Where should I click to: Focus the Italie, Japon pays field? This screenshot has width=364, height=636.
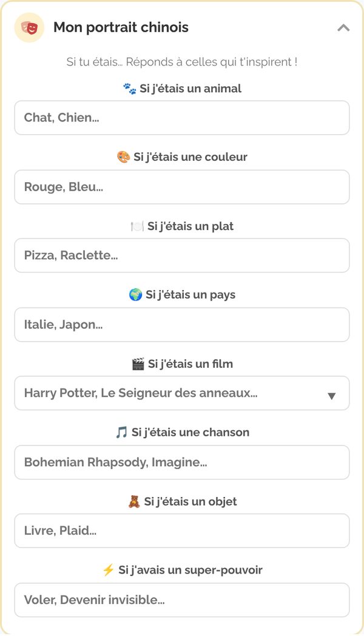[182, 325]
